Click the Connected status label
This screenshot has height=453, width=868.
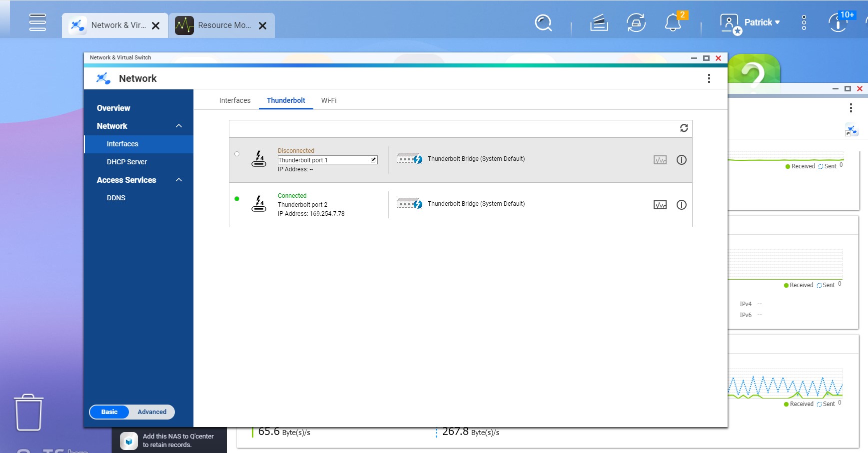point(292,196)
